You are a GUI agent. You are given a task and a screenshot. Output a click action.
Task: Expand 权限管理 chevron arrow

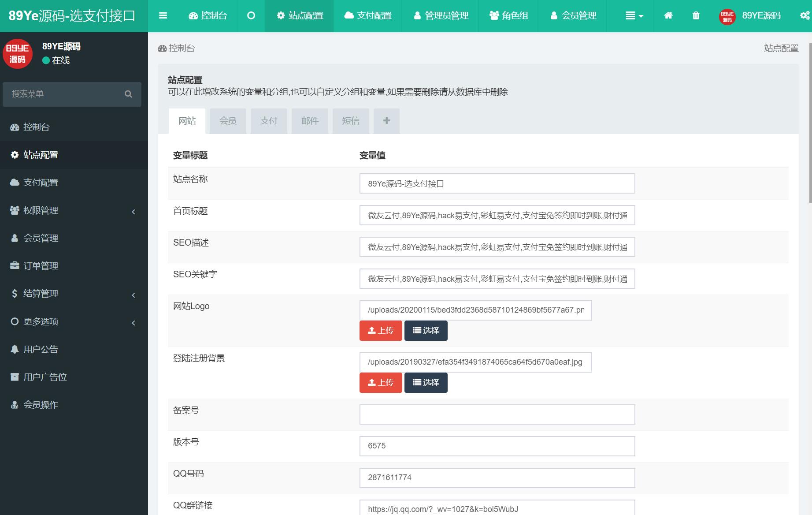(133, 212)
